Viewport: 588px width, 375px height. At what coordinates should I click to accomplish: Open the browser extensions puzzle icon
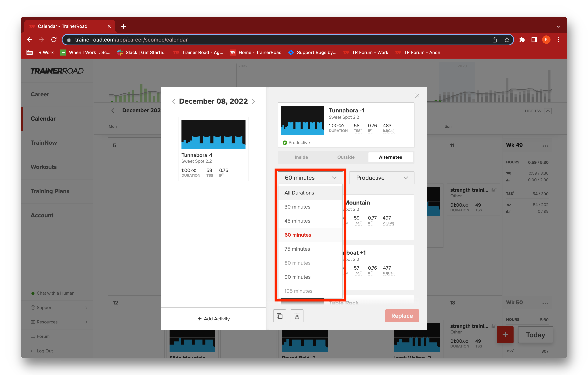522,40
